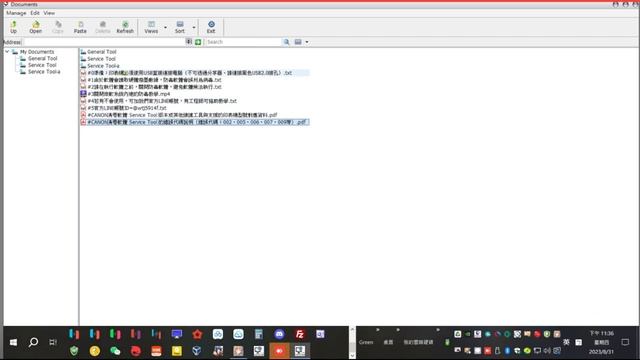Screen dimensions: 640x360
Task: Click the volume speaker tray icon
Action: (x=547, y=351)
